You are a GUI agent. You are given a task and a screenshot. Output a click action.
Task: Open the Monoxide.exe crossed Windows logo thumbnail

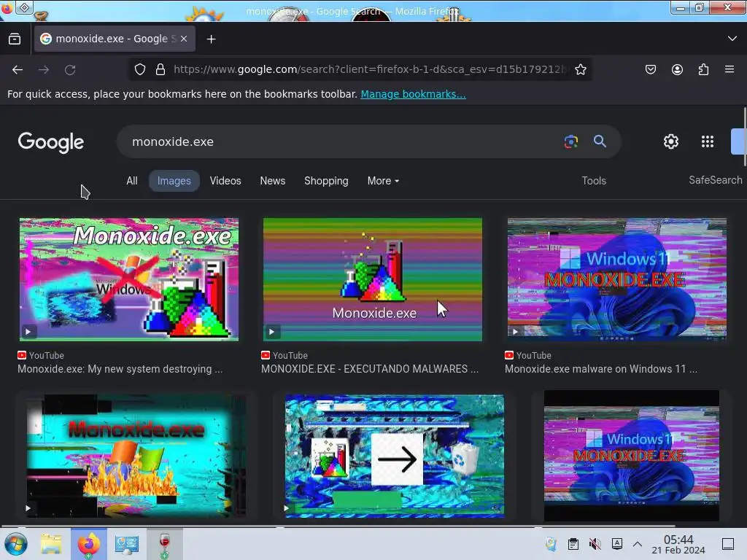point(128,279)
